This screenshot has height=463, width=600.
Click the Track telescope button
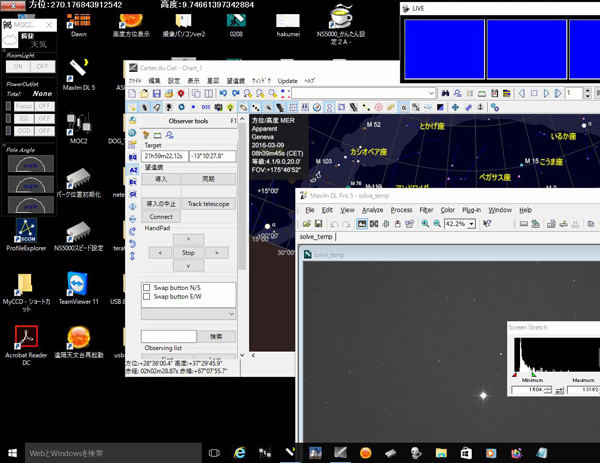[x=209, y=204]
